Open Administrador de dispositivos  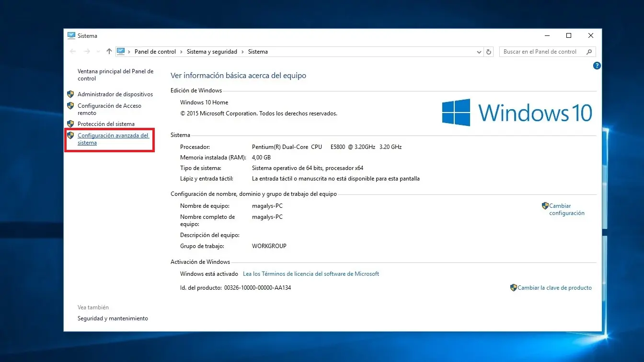coord(115,94)
